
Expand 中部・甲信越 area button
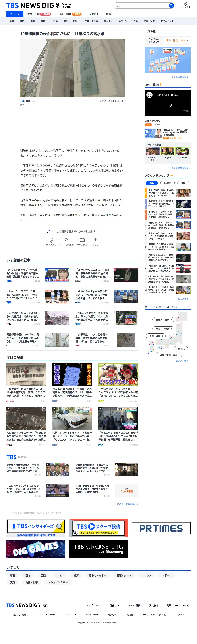point(163,329)
